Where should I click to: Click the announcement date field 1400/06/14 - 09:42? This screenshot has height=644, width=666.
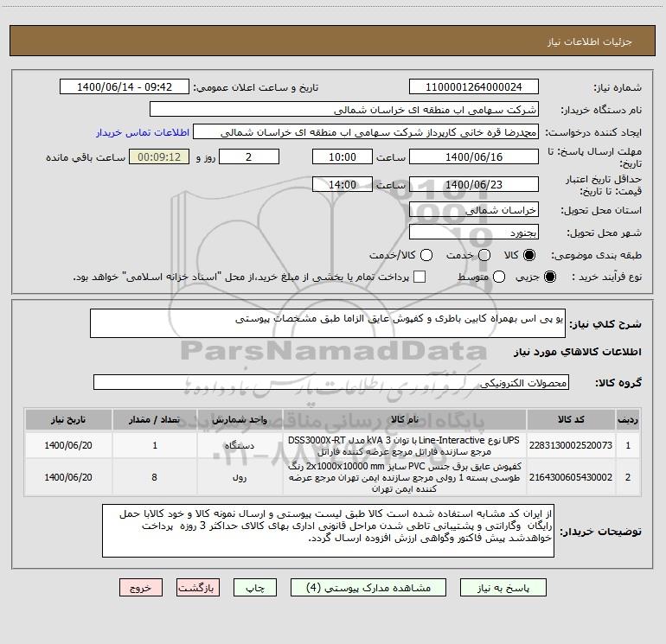tap(125, 87)
